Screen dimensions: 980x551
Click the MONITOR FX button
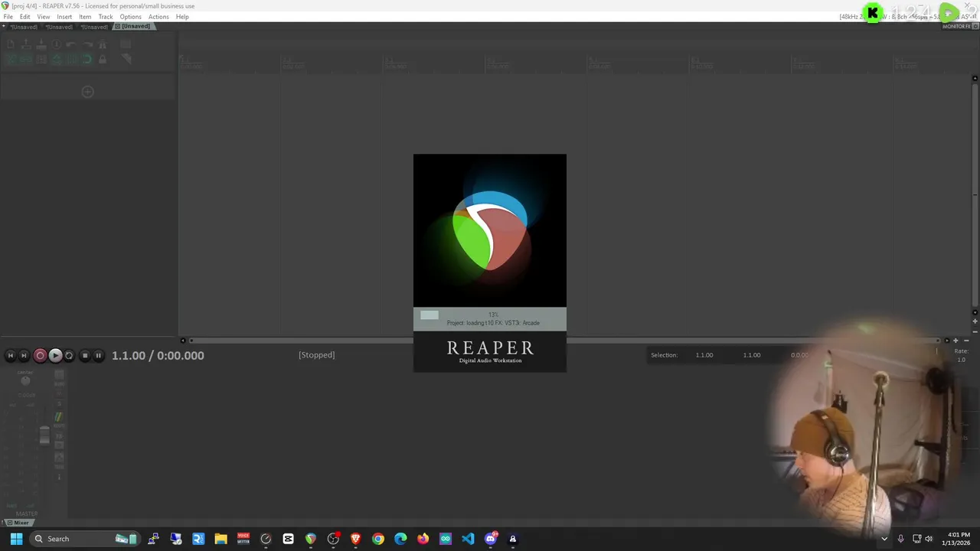(956, 26)
